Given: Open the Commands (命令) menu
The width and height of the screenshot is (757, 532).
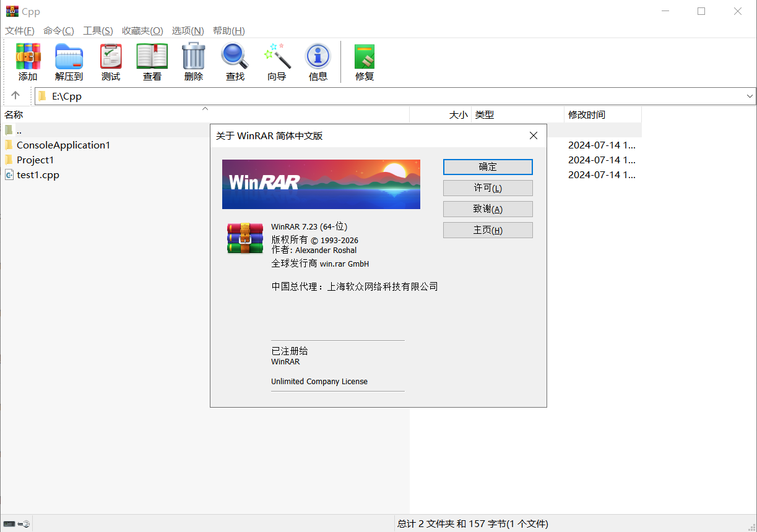Looking at the screenshot, I should [59, 31].
